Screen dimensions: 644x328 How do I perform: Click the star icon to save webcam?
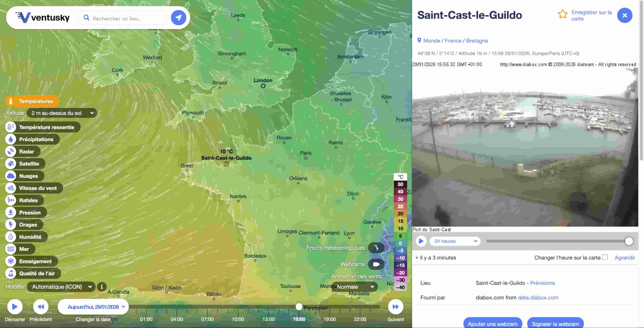[562, 14]
